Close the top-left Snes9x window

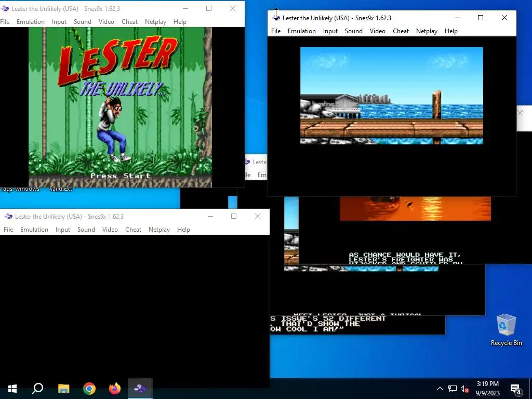[233, 8]
